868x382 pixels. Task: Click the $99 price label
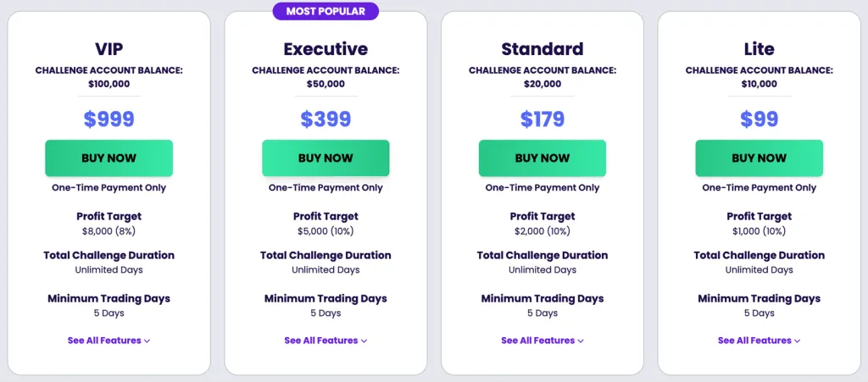[759, 119]
